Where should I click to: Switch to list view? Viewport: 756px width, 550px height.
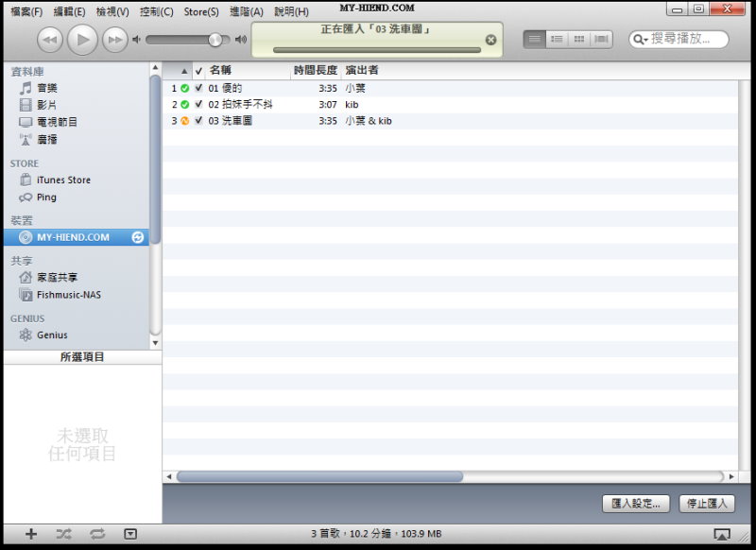pyautogui.click(x=535, y=39)
